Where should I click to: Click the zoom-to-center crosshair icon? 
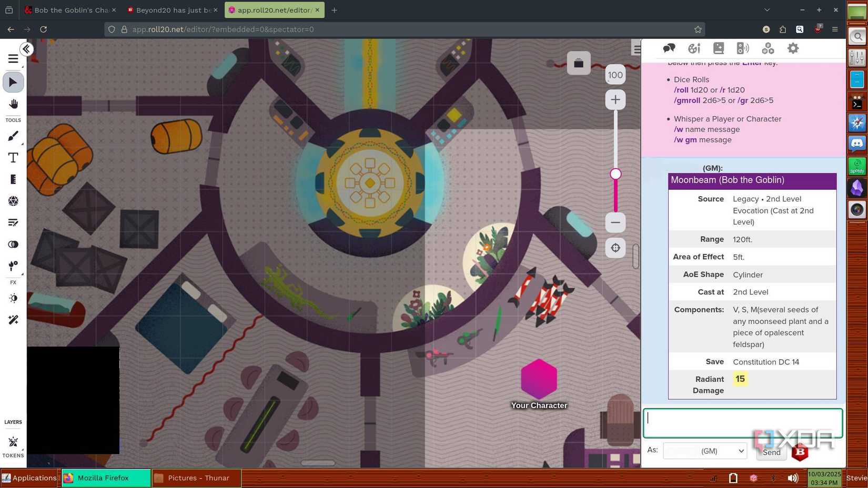(x=615, y=248)
